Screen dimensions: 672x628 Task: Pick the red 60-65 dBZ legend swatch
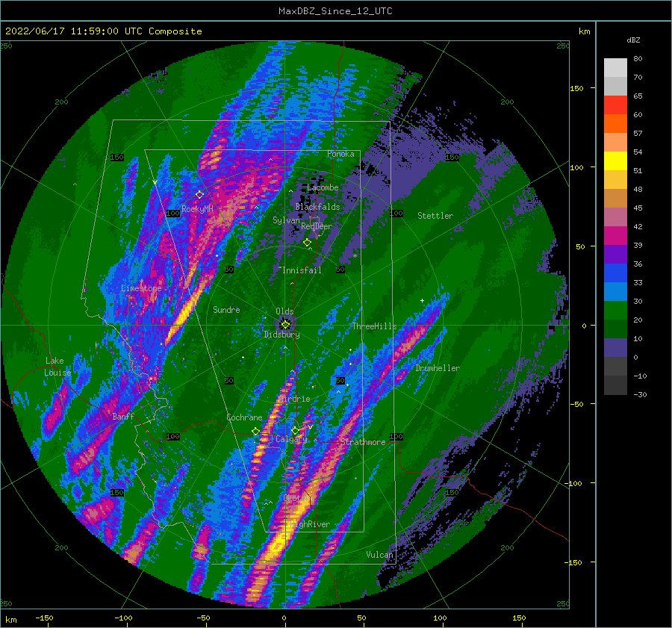pyautogui.click(x=615, y=105)
